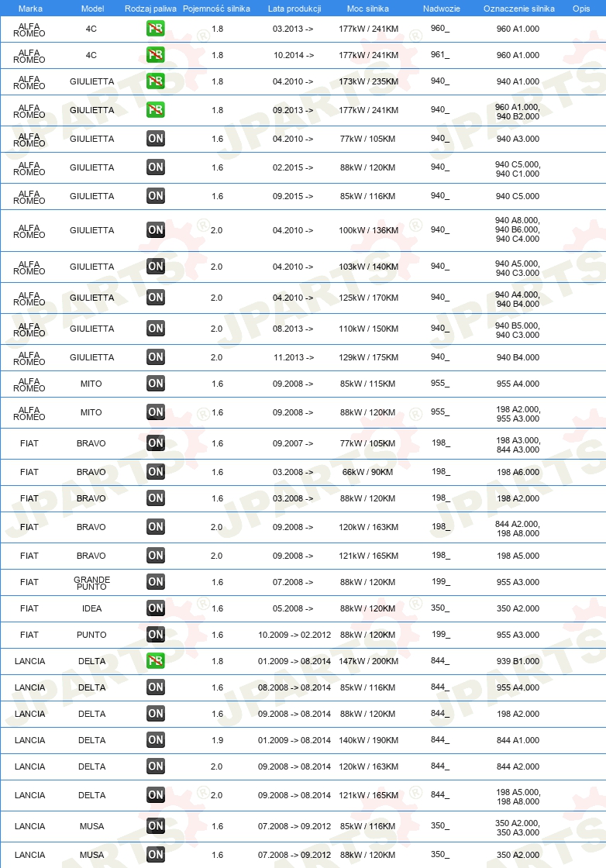
Task: Click the Marka column header
Action: (x=30, y=9)
